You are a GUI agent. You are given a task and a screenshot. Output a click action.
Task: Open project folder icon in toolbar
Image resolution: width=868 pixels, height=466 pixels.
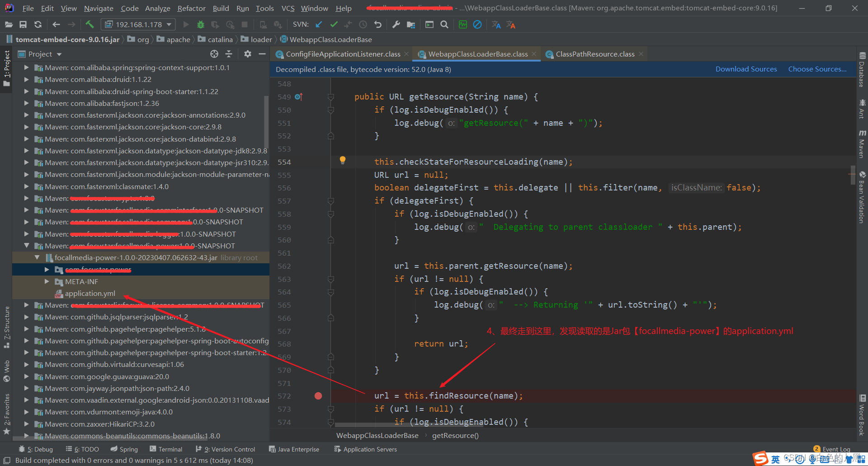click(x=9, y=24)
